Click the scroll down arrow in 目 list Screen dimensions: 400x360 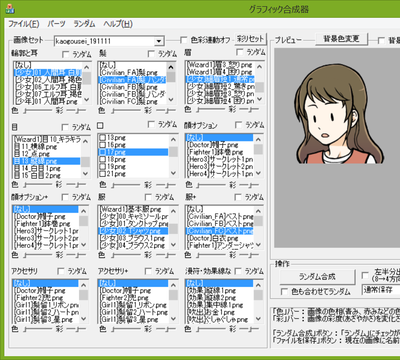click(x=85, y=174)
